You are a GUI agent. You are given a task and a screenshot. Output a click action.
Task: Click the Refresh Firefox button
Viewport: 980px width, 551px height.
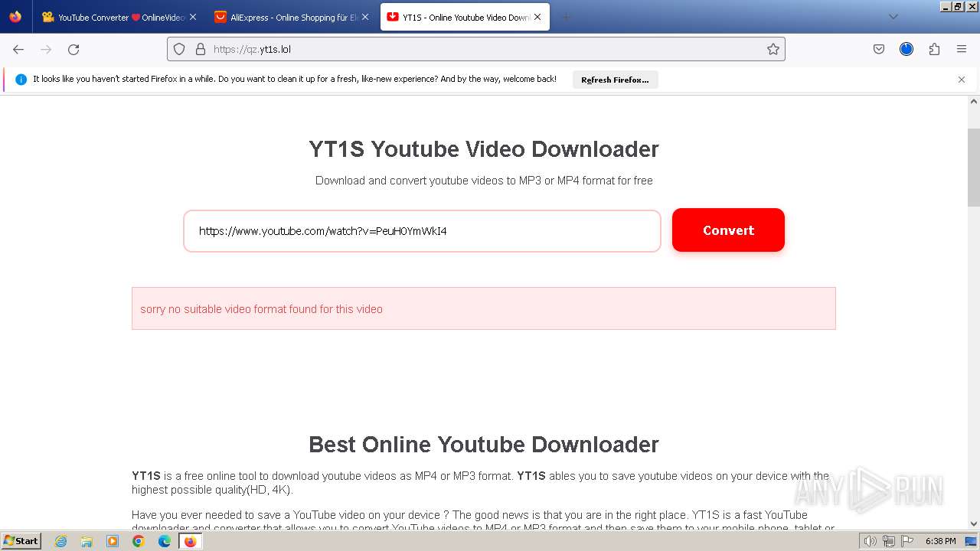(x=615, y=80)
